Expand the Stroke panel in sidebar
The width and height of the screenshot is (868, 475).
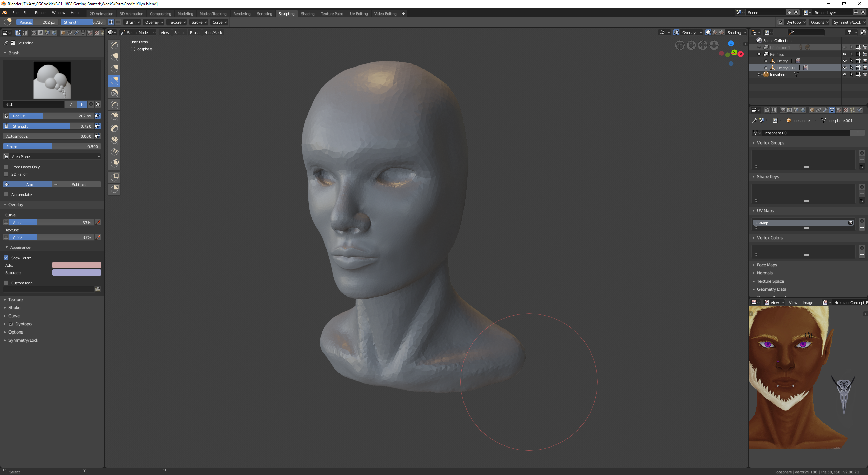click(14, 308)
